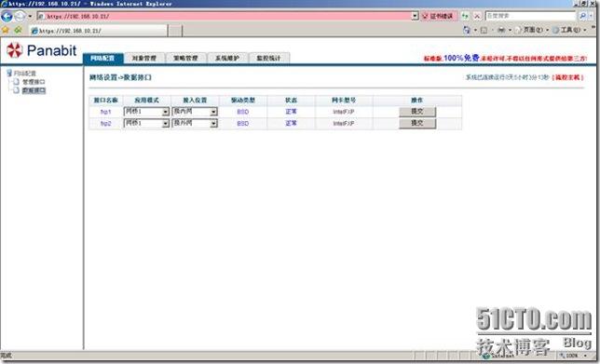Screen dimensions: 600x364
Task: Select the browser tab titled https://192.168.10.21/
Action: pos(99,31)
